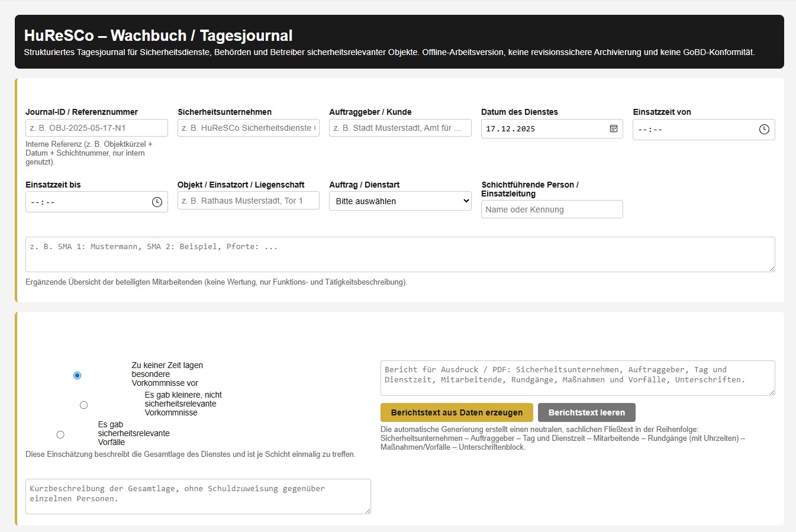
Task: Select 'Es gab kleinere, nicht sicherheitsrelevante Vorkommnisse'
Action: [83, 404]
